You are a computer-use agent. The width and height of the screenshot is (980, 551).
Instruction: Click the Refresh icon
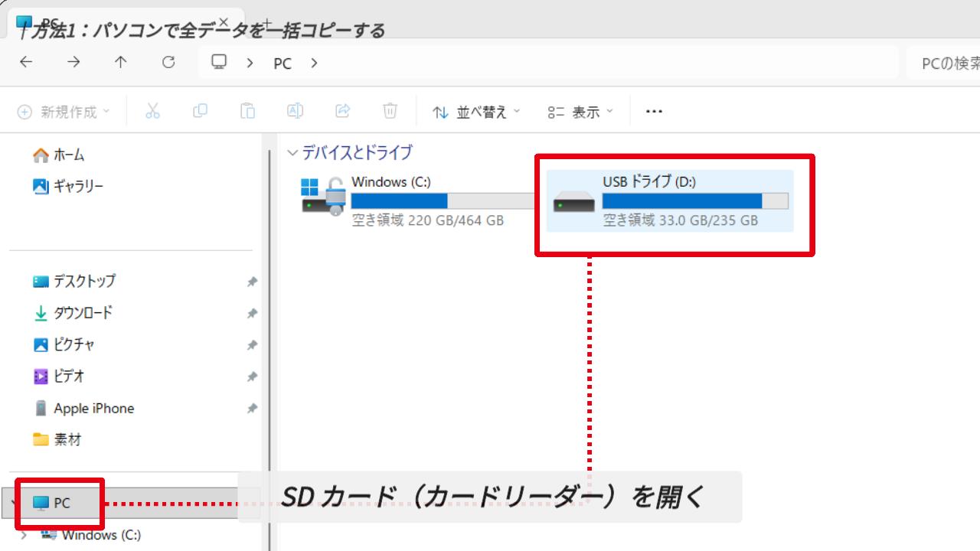pos(168,63)
